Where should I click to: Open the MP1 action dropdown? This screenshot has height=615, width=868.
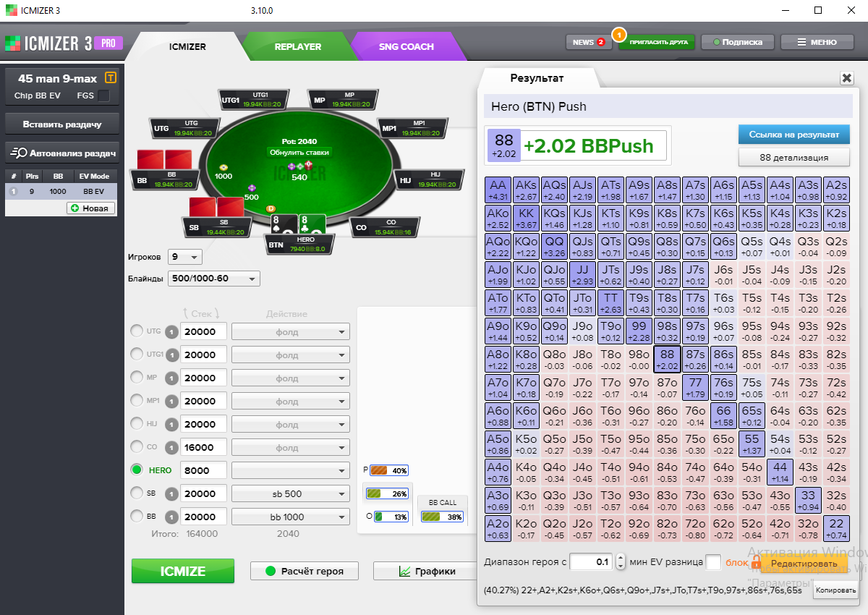[x=291, y=401]
